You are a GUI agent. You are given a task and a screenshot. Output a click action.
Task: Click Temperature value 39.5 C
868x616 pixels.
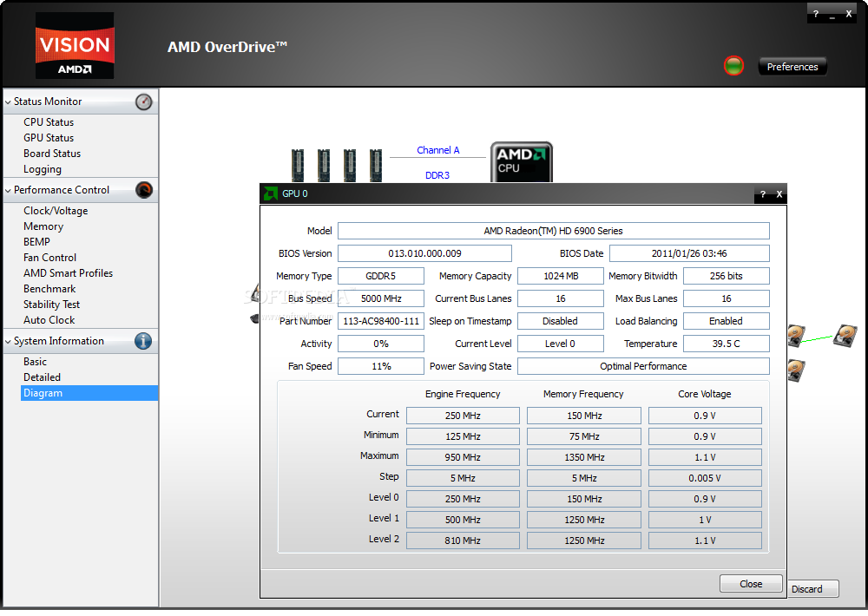click(727, 344)
